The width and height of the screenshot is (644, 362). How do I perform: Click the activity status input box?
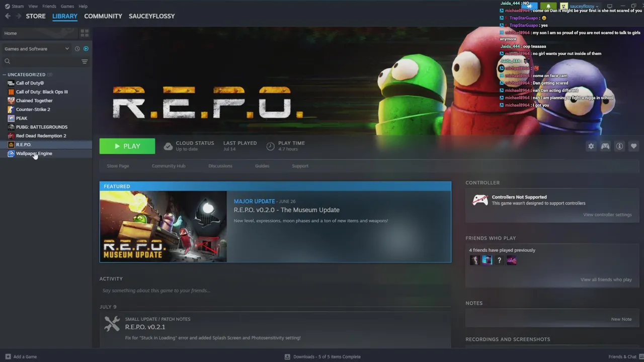click(276, 291)
